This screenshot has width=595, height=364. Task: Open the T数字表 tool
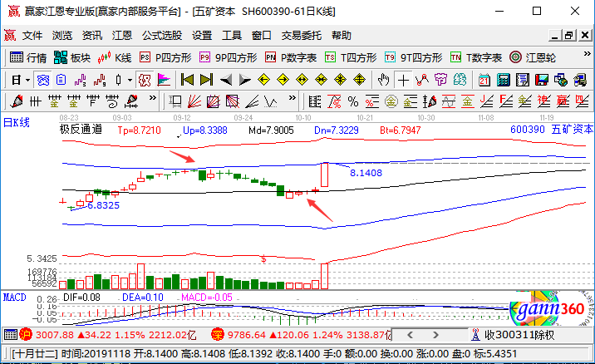[x=476, y=57]
